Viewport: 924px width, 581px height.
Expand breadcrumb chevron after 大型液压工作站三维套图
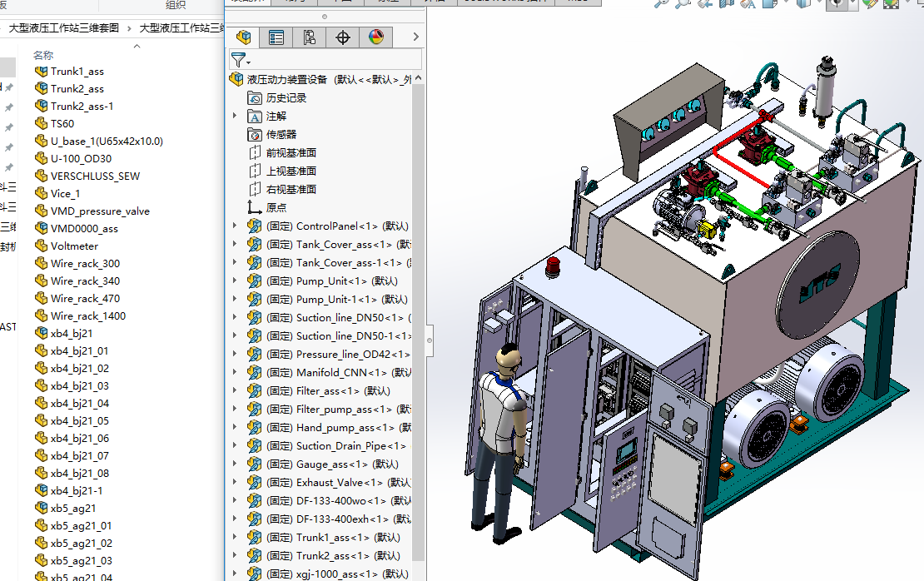tap(129, 28)
